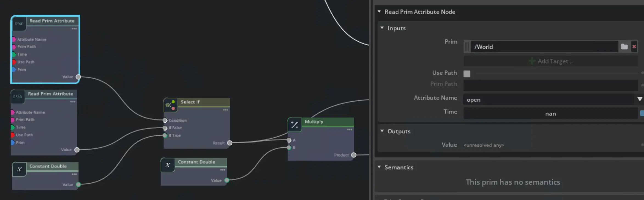This screenshot has width=644, height=200.
Task: Click the middle Constant Double X icon
Action: pyautogui.click(x=168, y=165)
